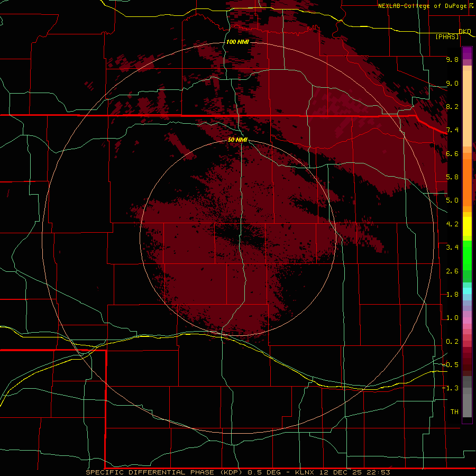Click the 5.8 value on color scale
Viewport: 476px width, 476px height.
(x=452, y=177)
